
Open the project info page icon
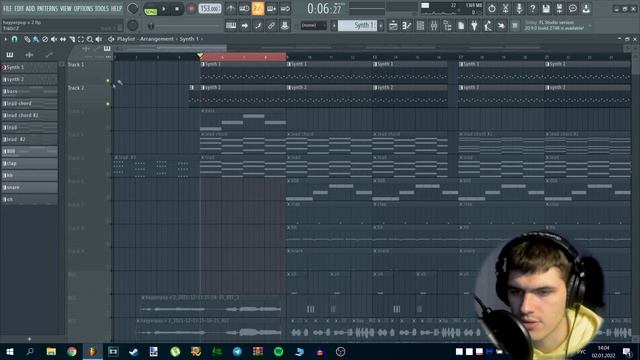(461, 26)
